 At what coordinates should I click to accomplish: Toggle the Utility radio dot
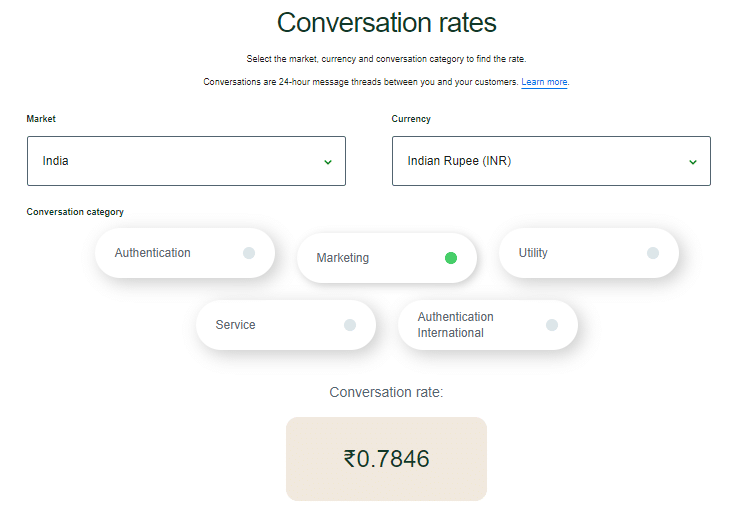(653, 253)
